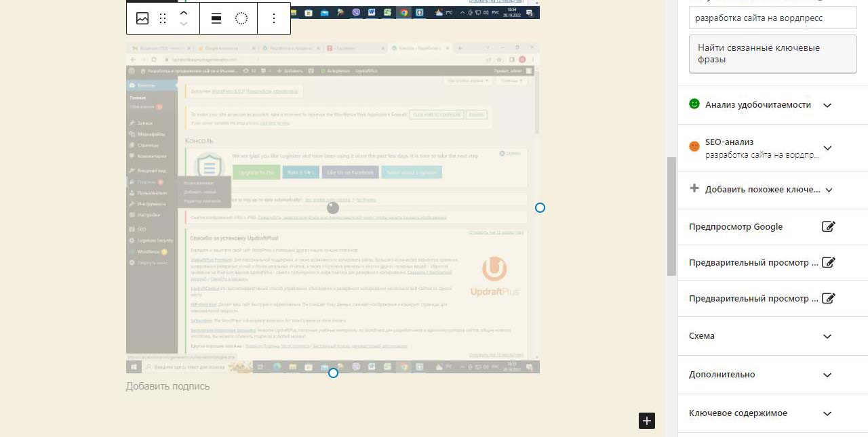Open the block options three-dot menu
The width and height of the screenshot is (868, 437).
274,18
